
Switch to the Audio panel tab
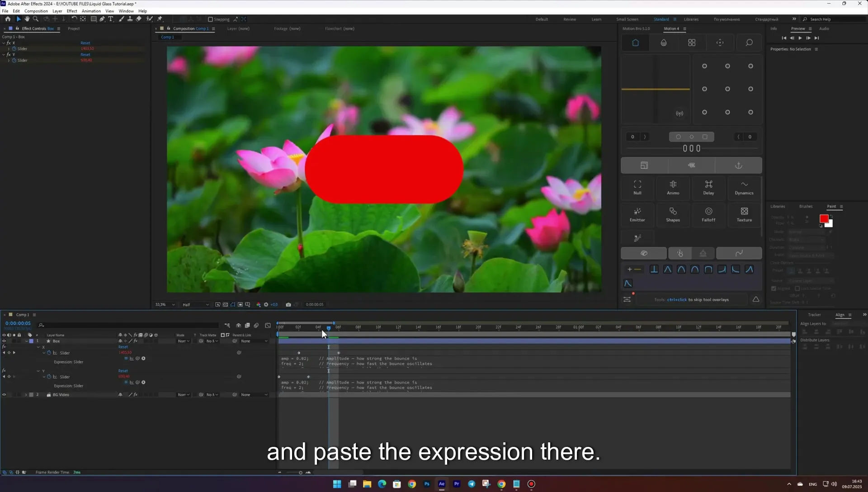click(x=824, y=28)
